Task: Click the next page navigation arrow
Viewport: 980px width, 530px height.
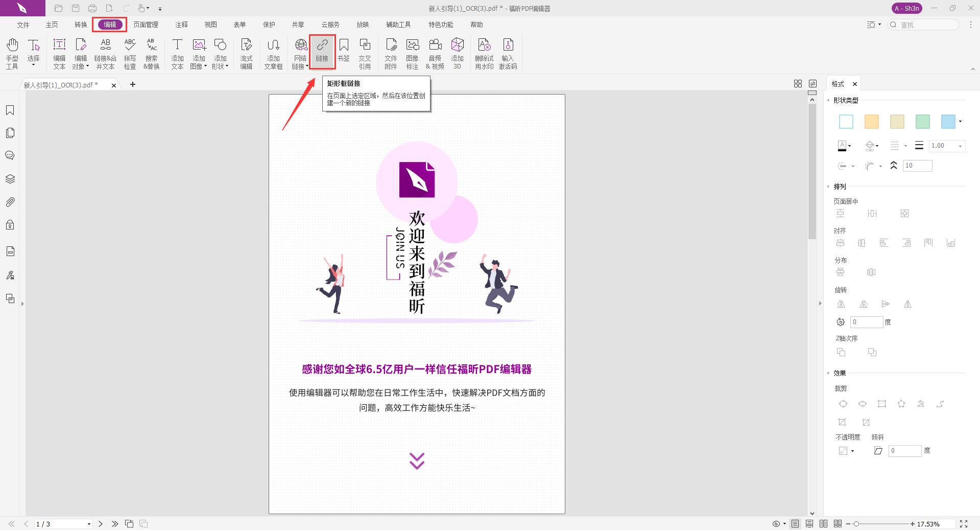Action: point(101,523)
